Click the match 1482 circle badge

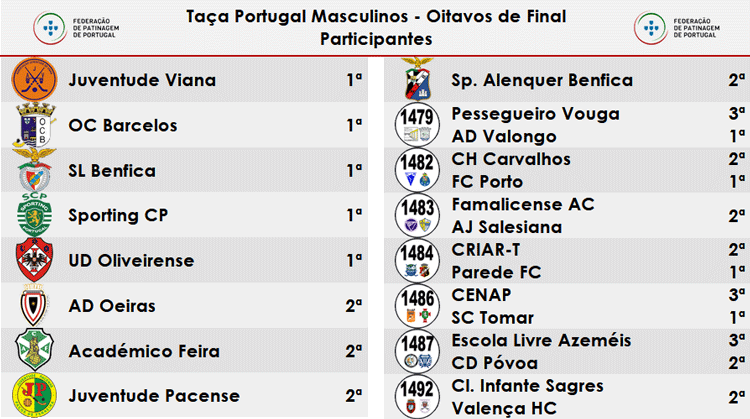pyautogui.click(x=417, y=170)
